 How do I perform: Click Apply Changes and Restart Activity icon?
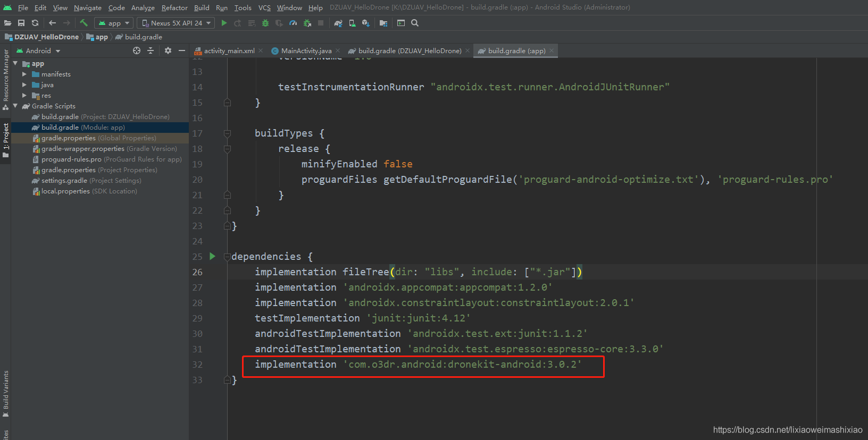click(238, 23)
